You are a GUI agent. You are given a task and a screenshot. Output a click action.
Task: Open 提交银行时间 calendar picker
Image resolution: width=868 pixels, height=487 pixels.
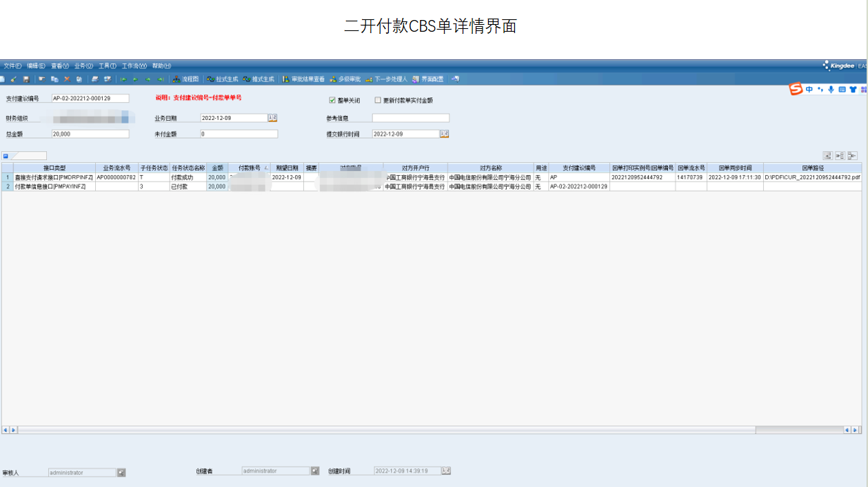coord(444,134)
